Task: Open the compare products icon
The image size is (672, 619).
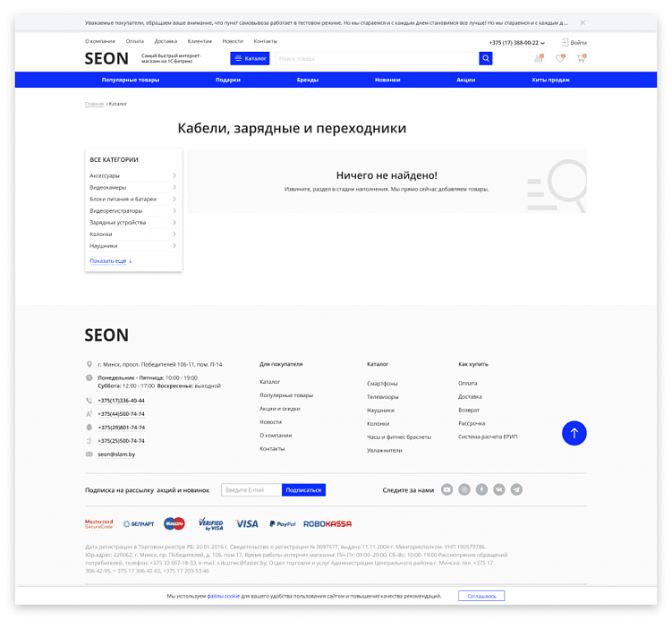Action: tap(539, 58)
